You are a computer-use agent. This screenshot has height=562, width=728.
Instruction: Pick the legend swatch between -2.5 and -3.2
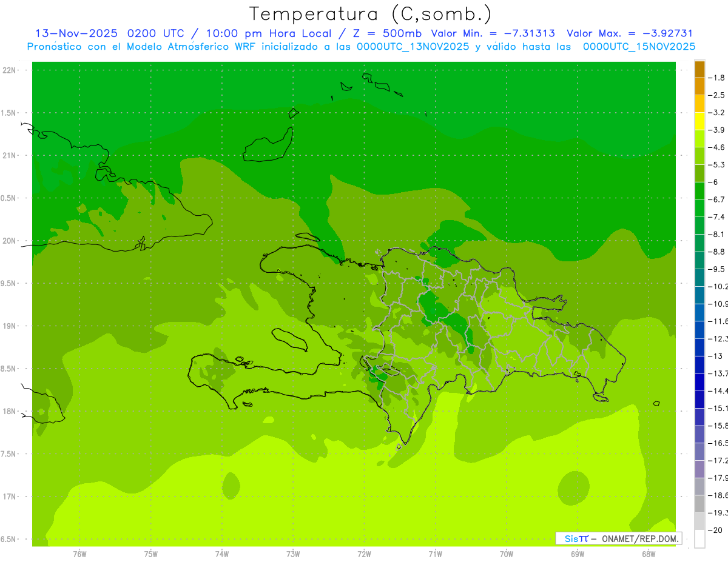coord(699,104)
